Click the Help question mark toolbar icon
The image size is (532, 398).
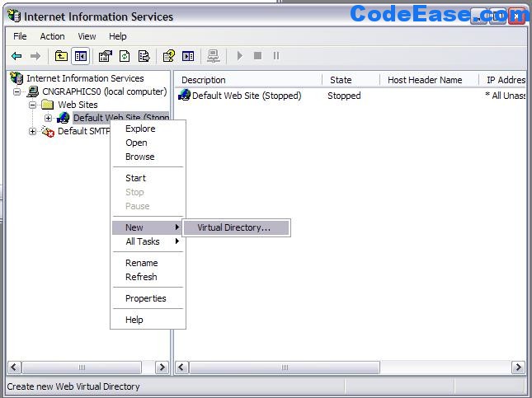[168, 56]
